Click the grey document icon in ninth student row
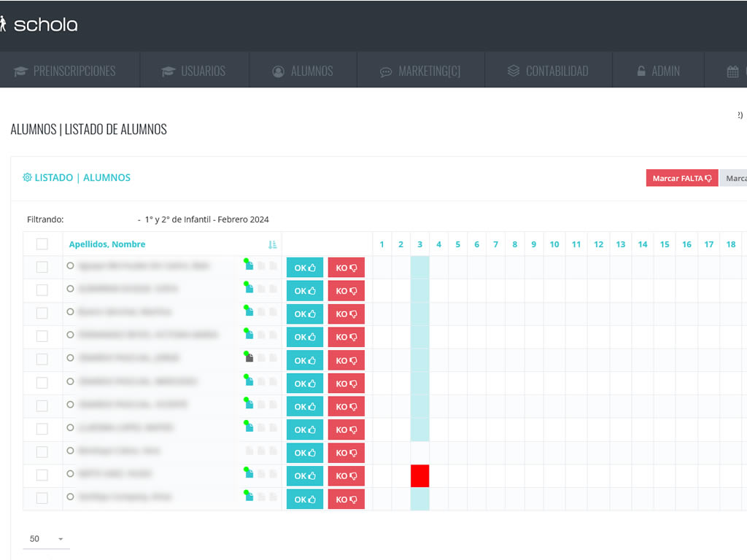Screen dimensions: 747x560 click(x=249, y=451)
